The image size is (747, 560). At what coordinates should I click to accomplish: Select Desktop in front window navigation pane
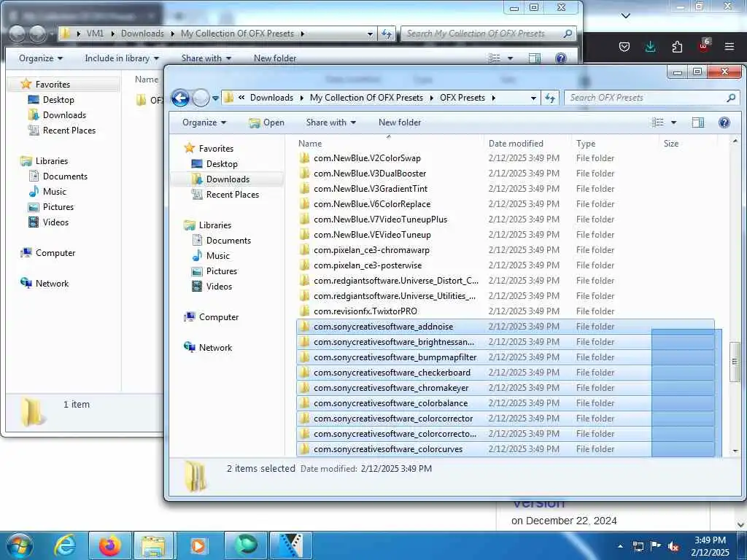[x=222, y=164]
